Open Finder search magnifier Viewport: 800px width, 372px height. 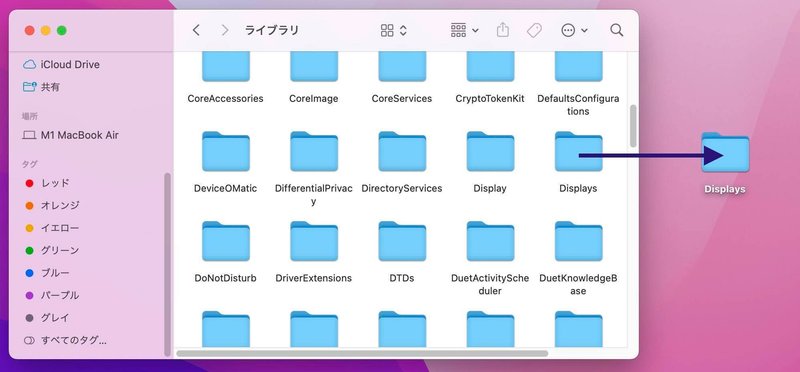617,30
